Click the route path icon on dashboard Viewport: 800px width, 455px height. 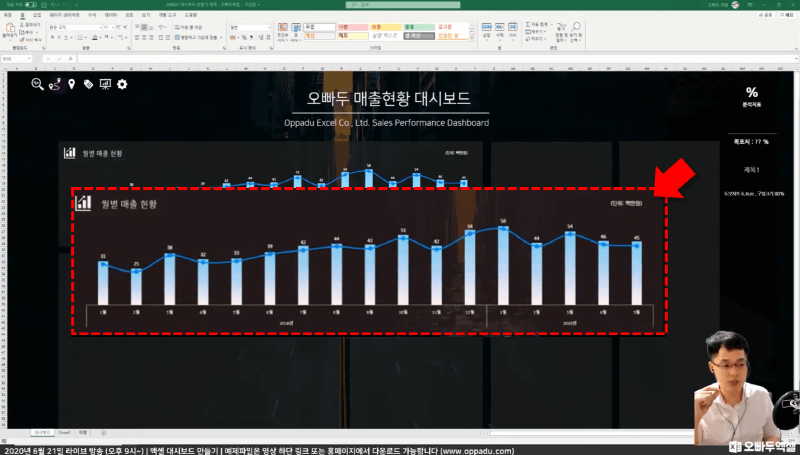[x=55, y=84]
